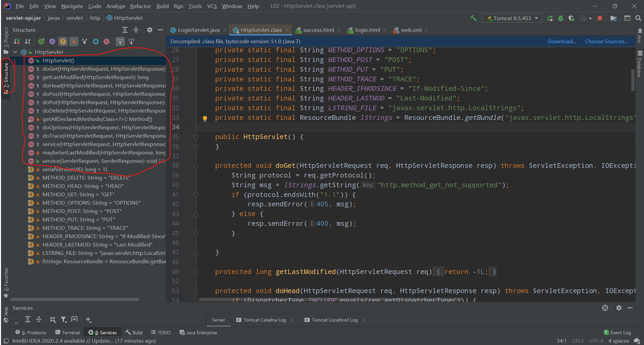Toggle Show Fields (orange f)
The width and height of the screenshot is (644, 345).
63,42
